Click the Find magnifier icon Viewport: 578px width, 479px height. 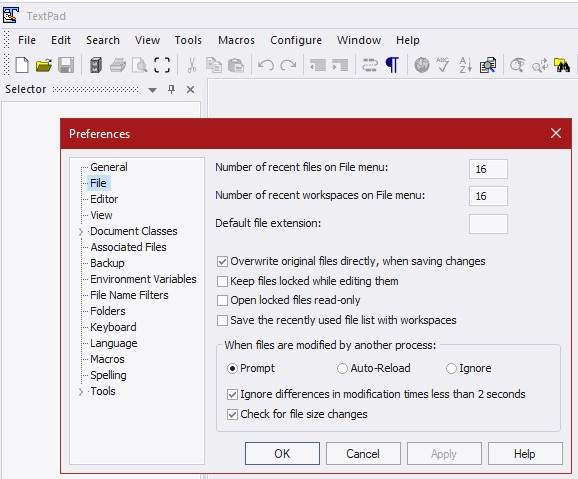(x=517, y=65)
